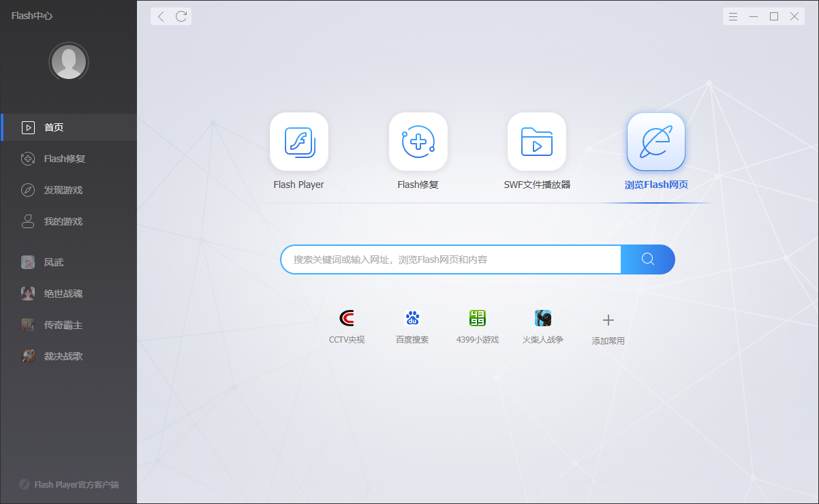Minimize the Flash中心 window
The image size is (819, 504).
point(754,16)
